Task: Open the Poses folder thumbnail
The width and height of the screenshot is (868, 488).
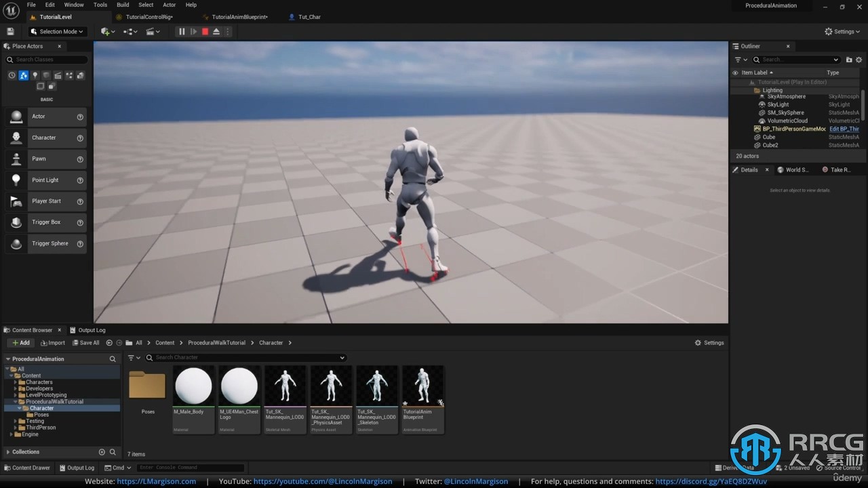Action: pyautogui.click(x=147, y=385)
